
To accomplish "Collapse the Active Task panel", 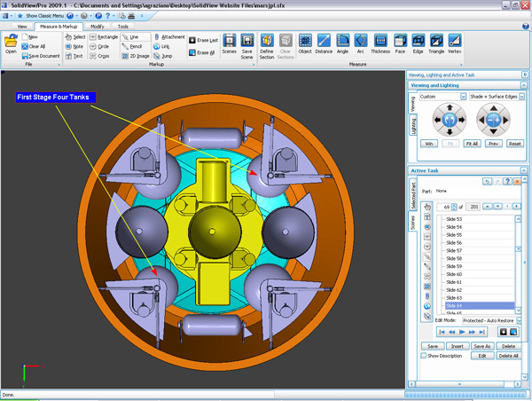I will [523, 170].
